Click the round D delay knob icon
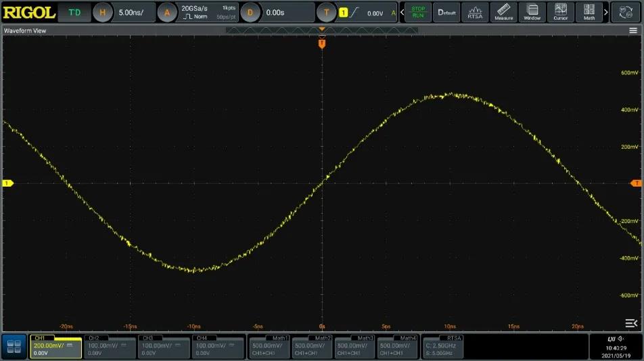The image size is (644, 361). [250, 12]
